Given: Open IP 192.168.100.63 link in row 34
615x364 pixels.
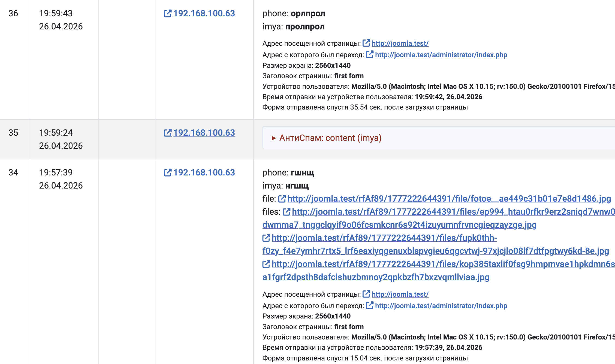Looking at the screenshot, I should (204, 173).
